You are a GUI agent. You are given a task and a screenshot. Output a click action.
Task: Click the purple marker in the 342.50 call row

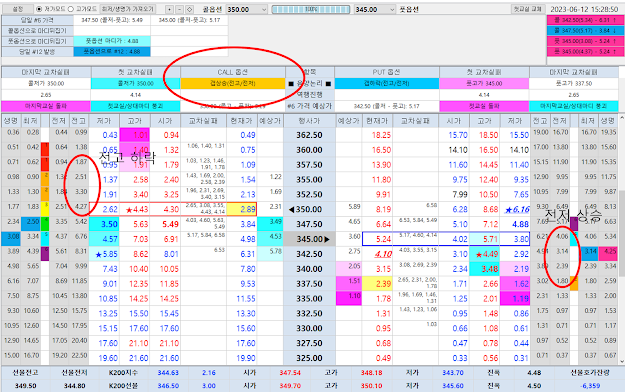[x=45, y=254]
